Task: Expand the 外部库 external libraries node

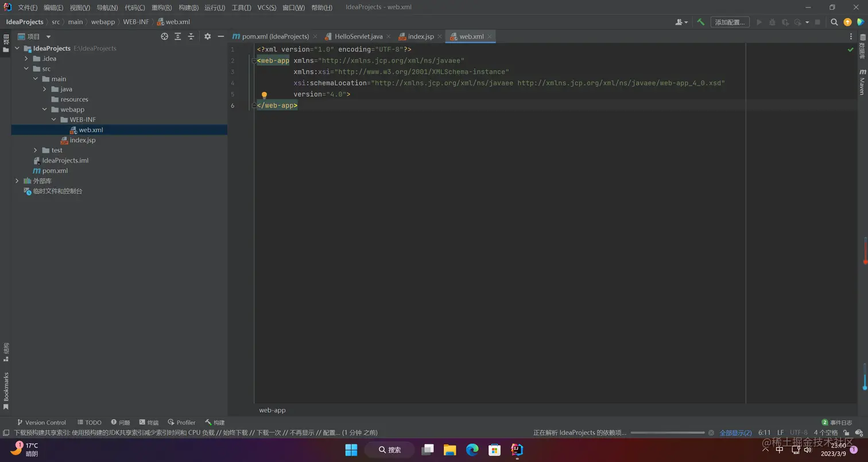Action: pyautogui.click(x=17, y=181)
